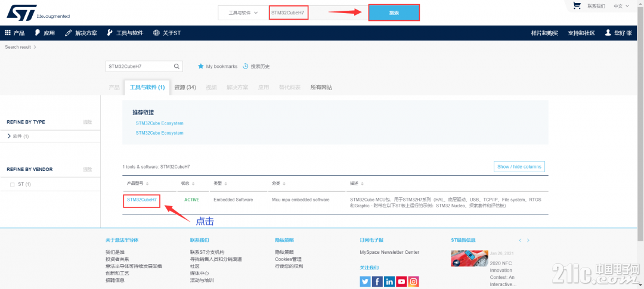Viewport: 644px width, 289px height.
Task: Open the 样片和购买 menu
Action: [544, 33]
